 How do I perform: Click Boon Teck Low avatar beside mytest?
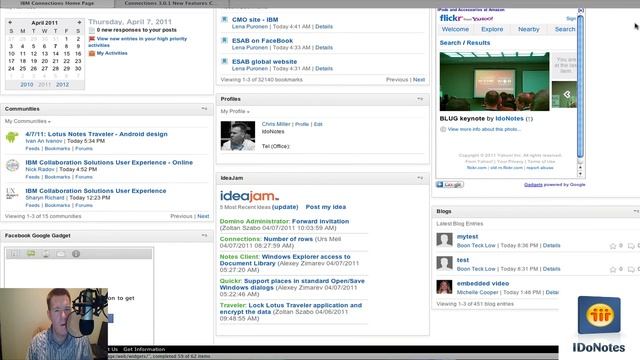444,240
